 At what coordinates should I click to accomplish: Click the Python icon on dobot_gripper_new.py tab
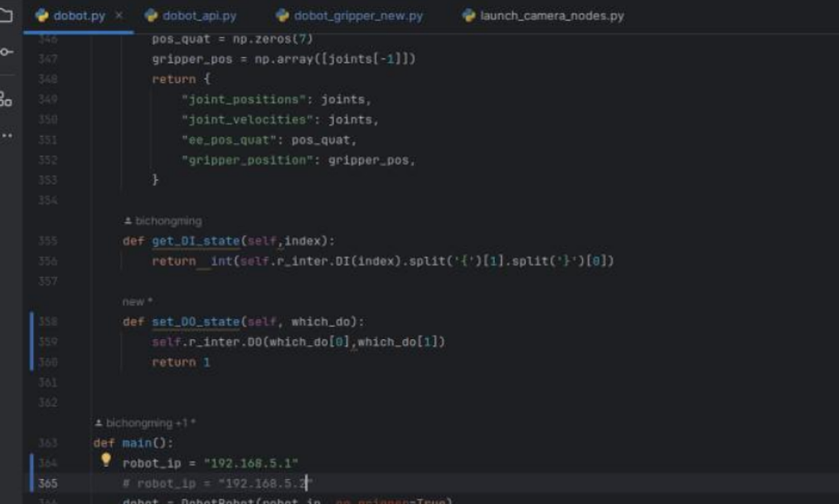click(x=283, y=16)
